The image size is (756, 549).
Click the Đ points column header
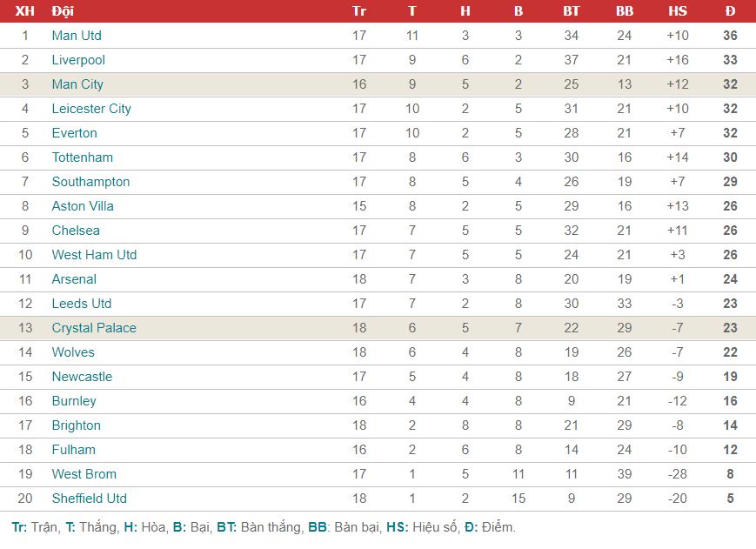tap(730, 11)
